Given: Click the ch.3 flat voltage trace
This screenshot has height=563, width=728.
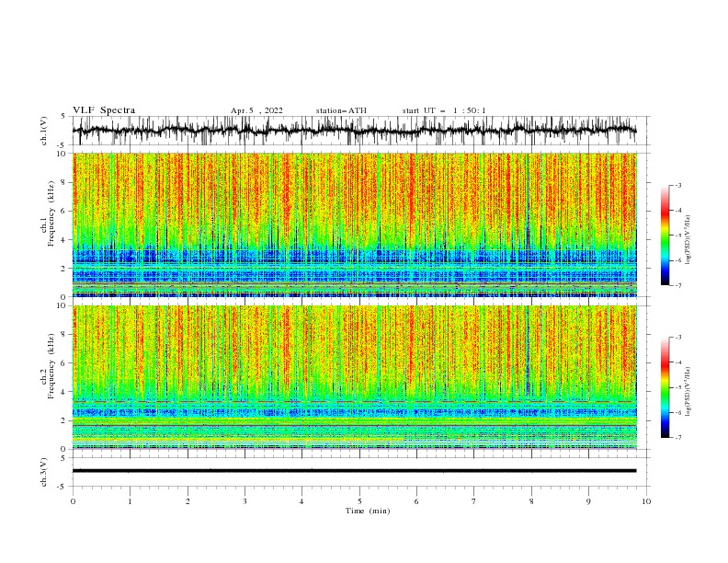Looking at the screenshot, I should pos(355,471).
